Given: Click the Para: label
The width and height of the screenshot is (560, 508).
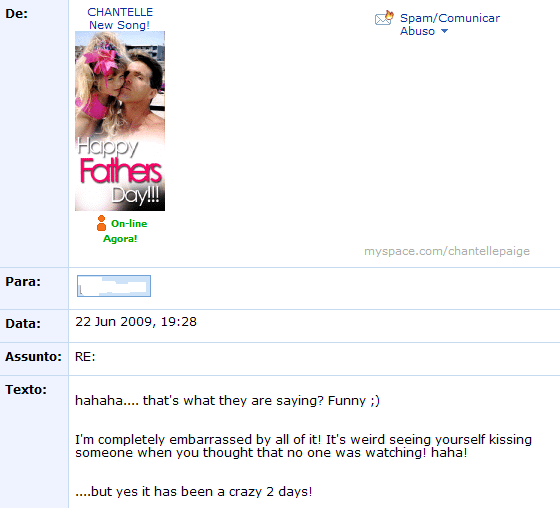Looking at the screenshot, I should pyautogui.click(x=23, y=282).
